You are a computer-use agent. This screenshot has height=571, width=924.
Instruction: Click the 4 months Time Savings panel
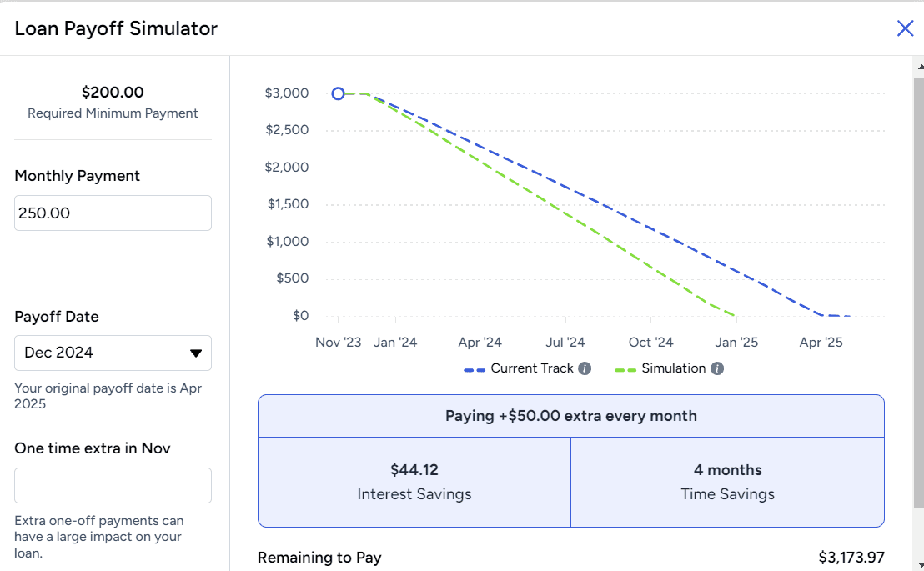(728, 482)
